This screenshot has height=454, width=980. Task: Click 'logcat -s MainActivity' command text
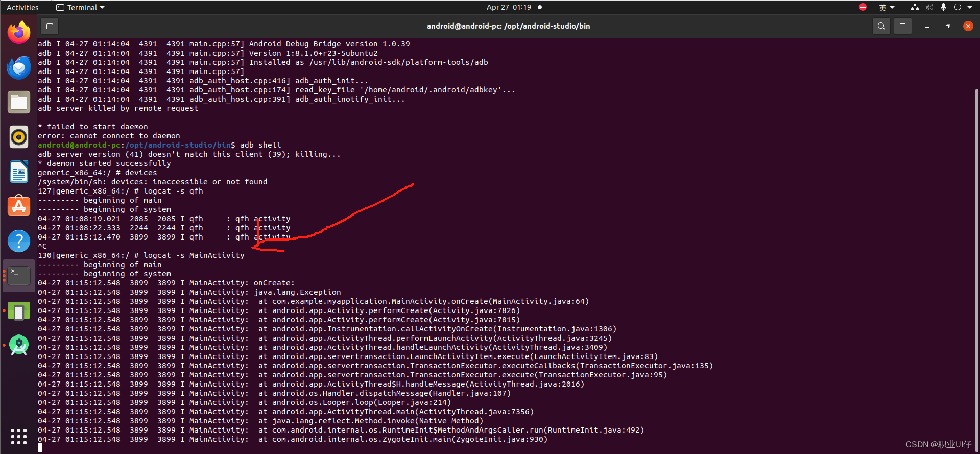point(194,255)
